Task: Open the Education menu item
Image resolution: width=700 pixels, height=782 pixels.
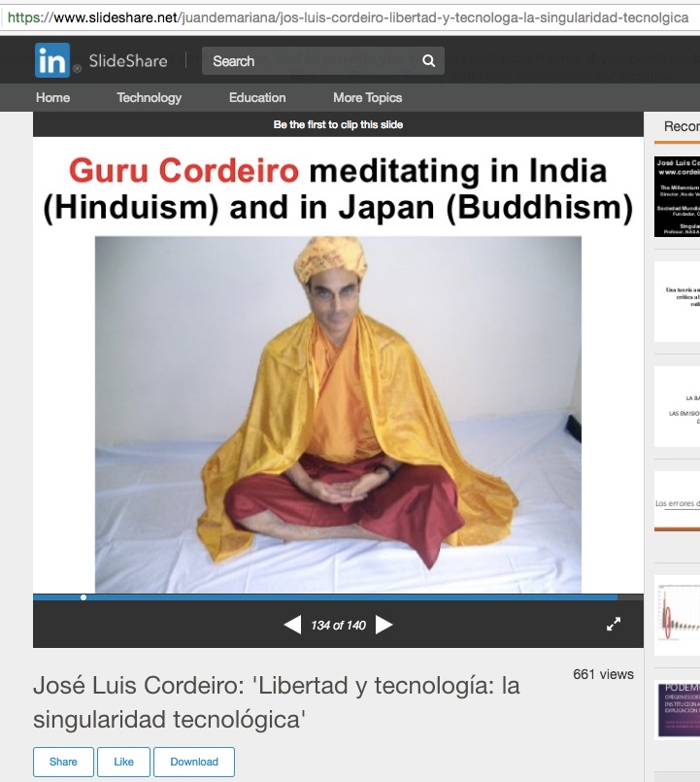Action: [257, 97]
